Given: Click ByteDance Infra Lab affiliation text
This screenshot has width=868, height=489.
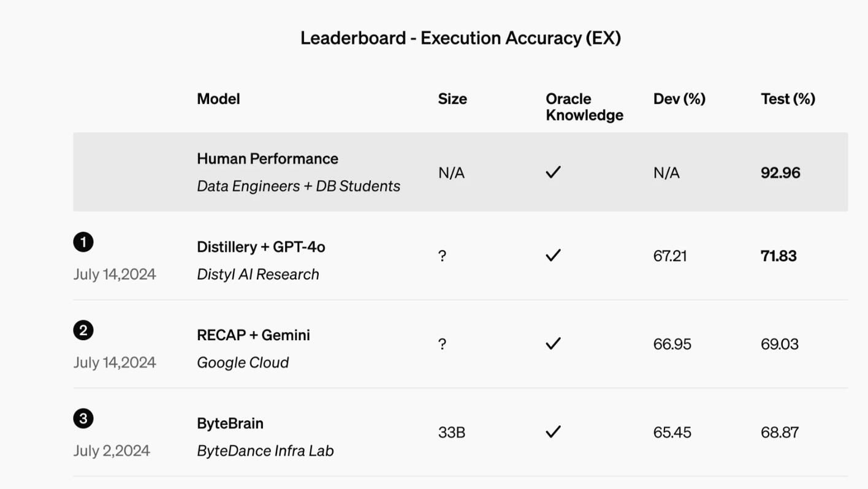Looking at the screenshot, I should (265, 451).
